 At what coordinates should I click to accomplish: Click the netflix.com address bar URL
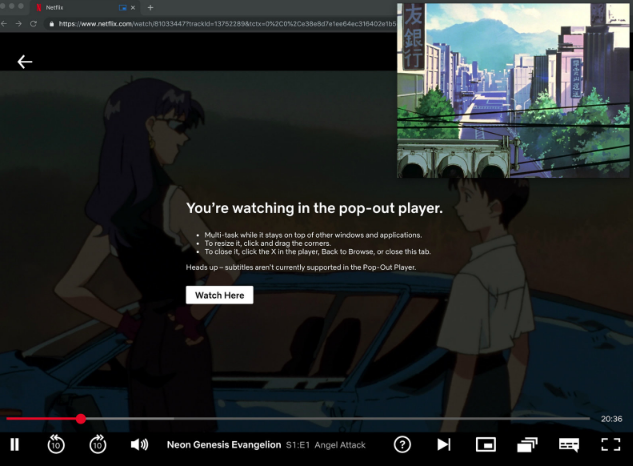click(x=227, y=24)
